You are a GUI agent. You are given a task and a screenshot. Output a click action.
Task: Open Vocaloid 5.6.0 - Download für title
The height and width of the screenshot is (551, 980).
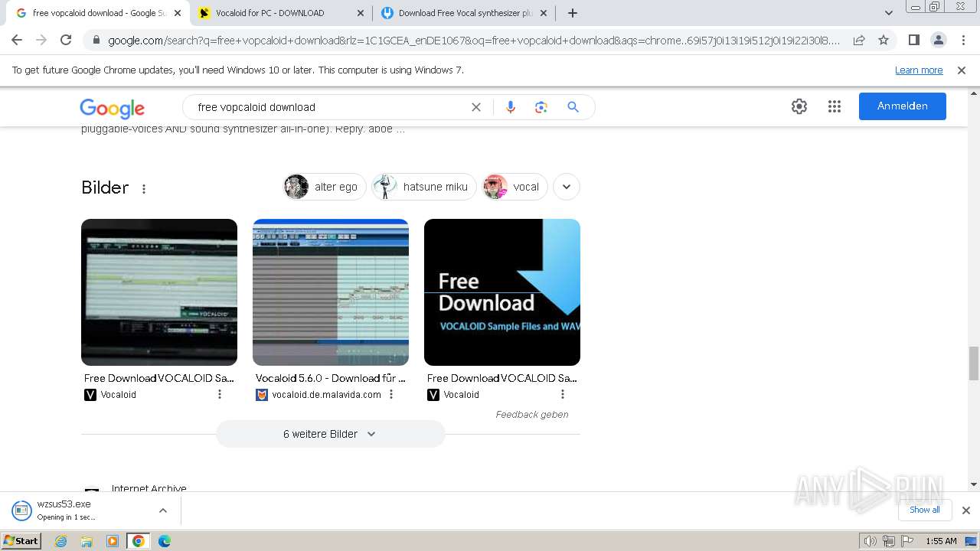(330, 378)
